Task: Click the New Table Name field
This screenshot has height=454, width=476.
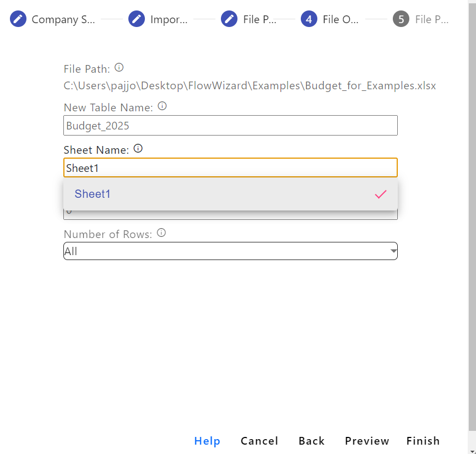Action: click(230, 126)
